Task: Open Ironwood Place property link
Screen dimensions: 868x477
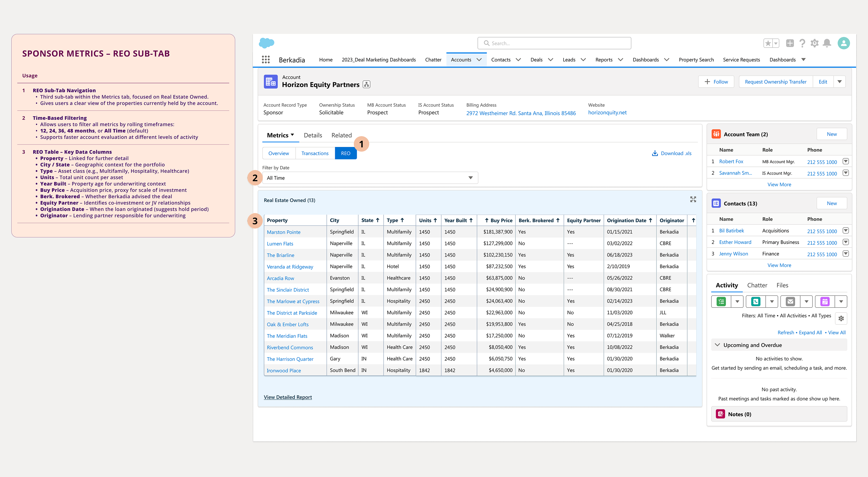Action: point(284,371)
